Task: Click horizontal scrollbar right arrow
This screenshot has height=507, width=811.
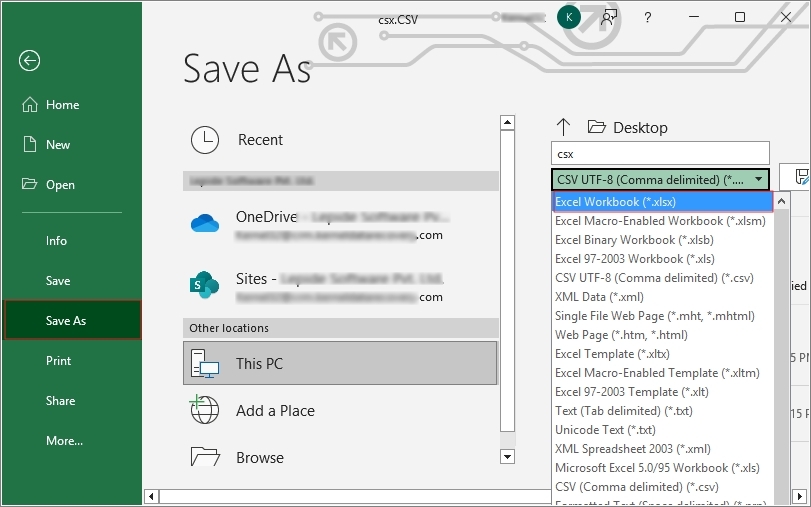Action: point(800,497)
